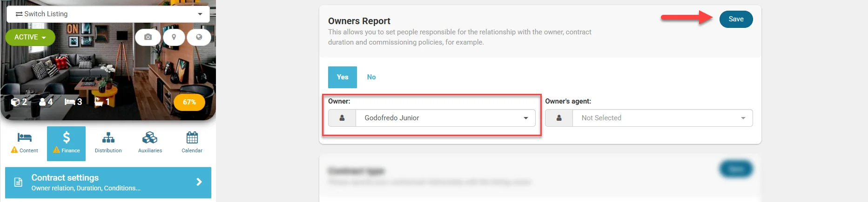The width and height of the screenshot is (868, 202).
Task: Open the Calendar tab
Action: click(x=192, y=143)
